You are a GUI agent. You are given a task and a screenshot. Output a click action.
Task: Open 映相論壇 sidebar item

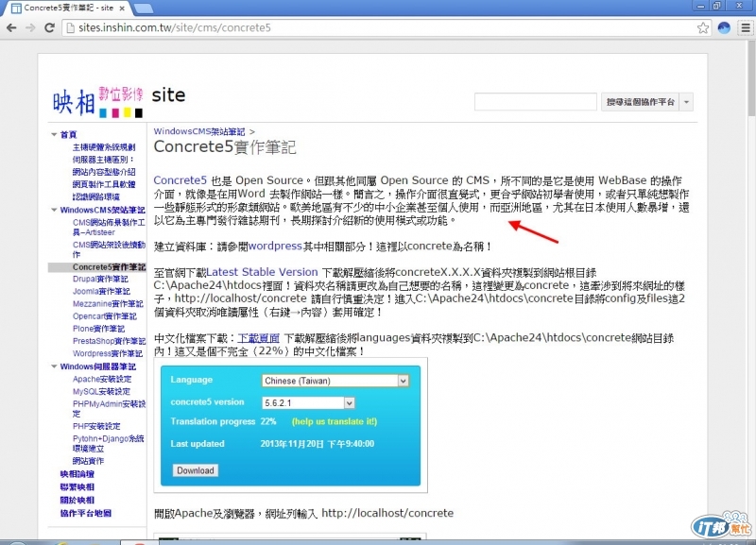pyautogui.click(x=77, y=473)
